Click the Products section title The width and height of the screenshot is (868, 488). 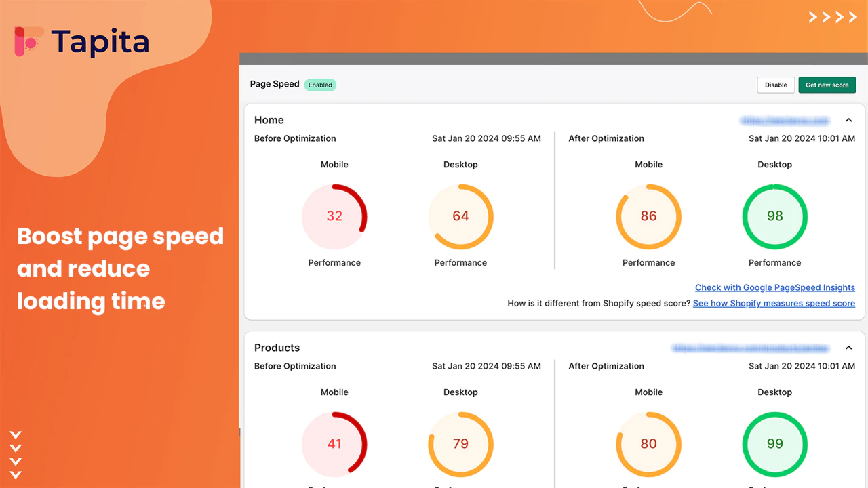click(x=277, y=348)
